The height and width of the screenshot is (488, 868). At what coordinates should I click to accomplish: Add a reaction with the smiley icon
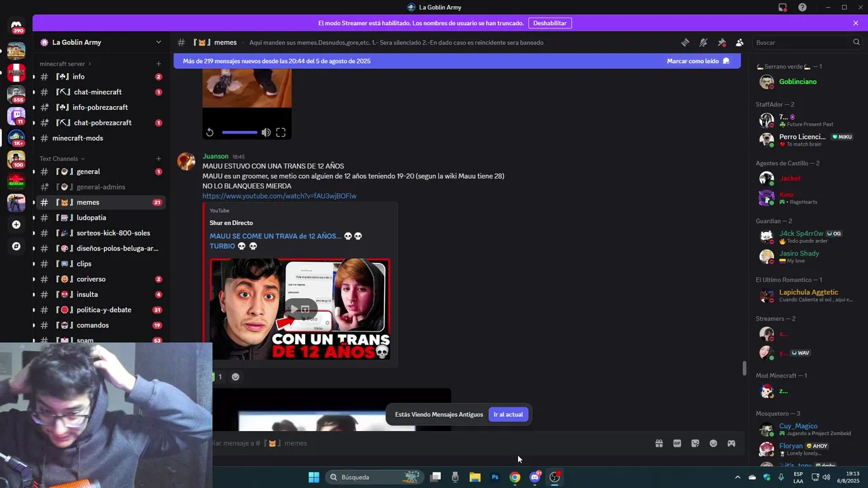(235, 377)
